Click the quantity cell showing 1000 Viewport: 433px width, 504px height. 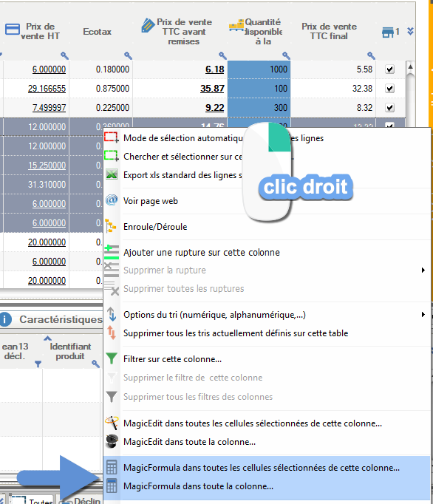click(259, 69)
